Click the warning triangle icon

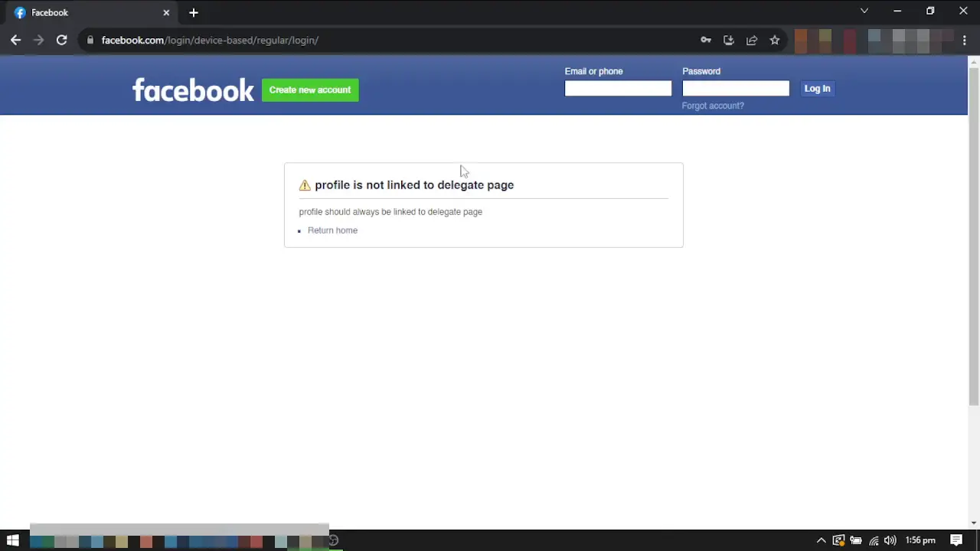[x=305, y=185]
